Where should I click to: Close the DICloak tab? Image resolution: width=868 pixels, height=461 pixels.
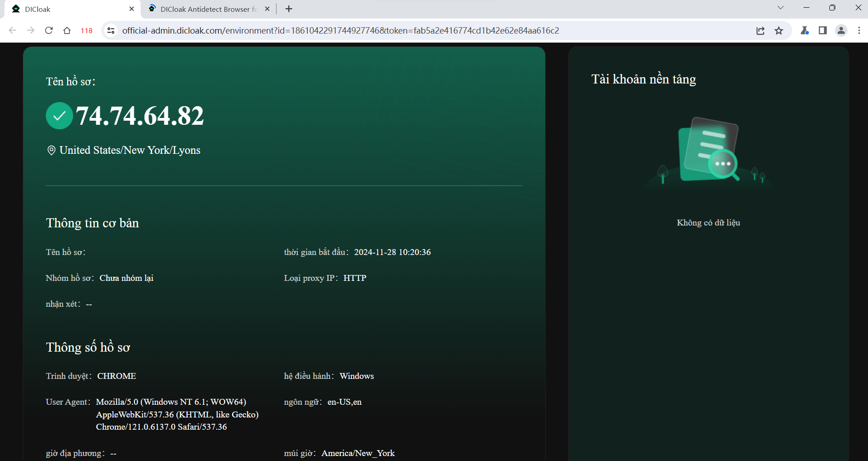pos(132,9)
